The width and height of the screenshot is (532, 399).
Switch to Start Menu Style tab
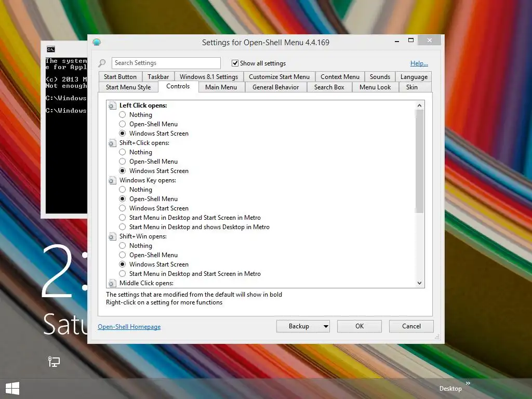tap(128, 87)
